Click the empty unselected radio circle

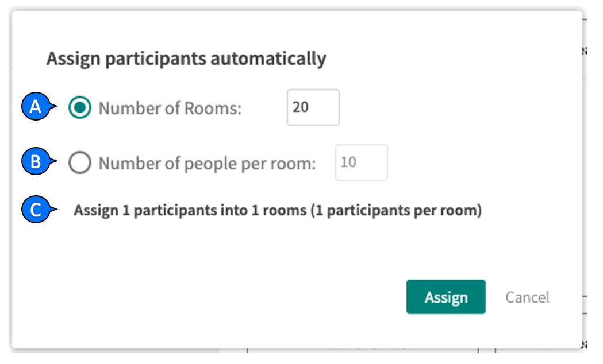pyautogui.click(x=79, y=163)
